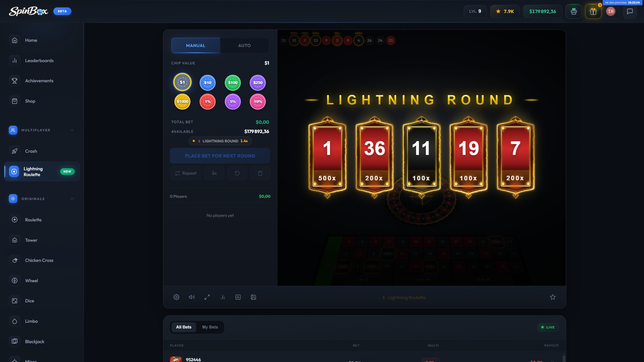Screen dimensions: 644x362
Task: Open the Leaderboards page
Action: tap(39, 61)
